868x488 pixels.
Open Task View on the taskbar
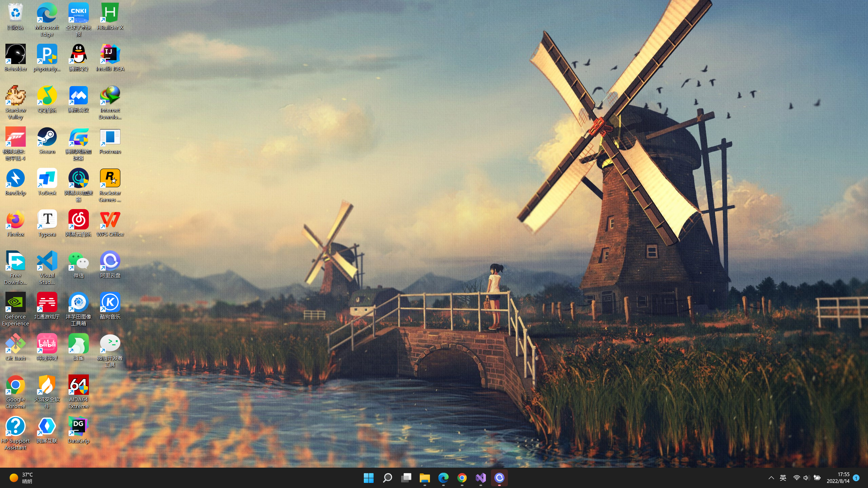[406, 478]
